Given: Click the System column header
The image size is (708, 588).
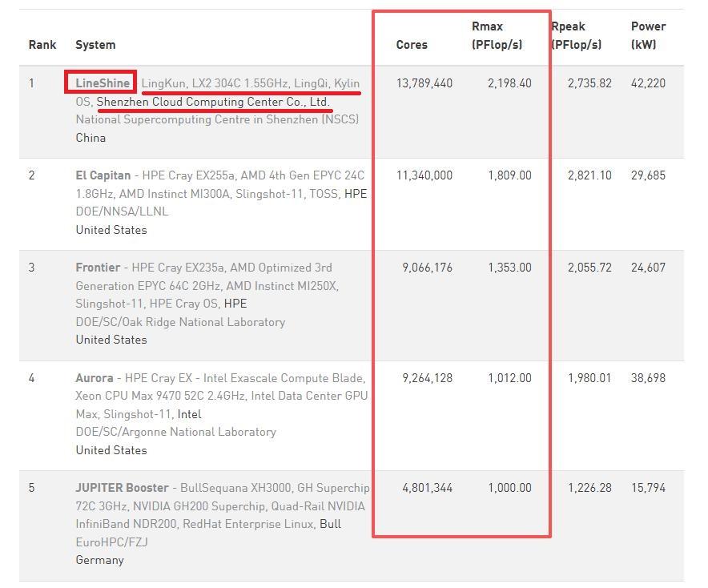Looking at the screenshot, I should 95,45.
